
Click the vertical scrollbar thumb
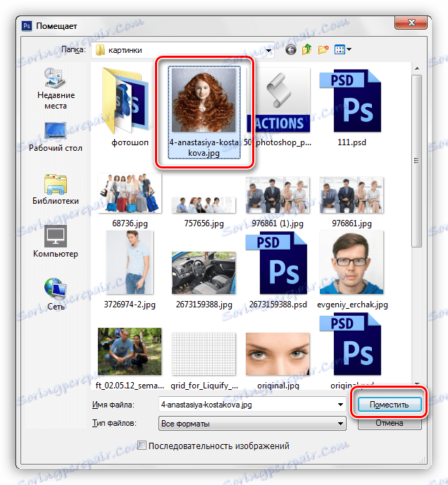click(417, 161)
